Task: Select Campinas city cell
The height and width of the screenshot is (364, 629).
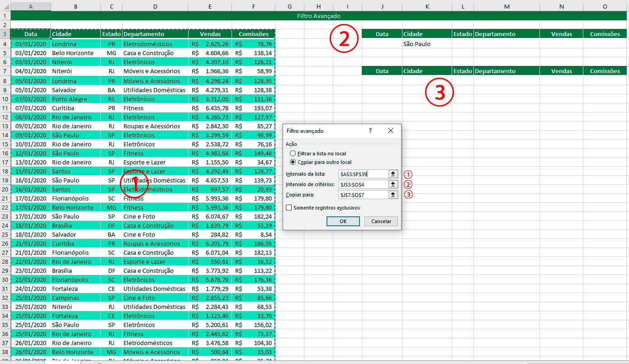Action: 76,298
